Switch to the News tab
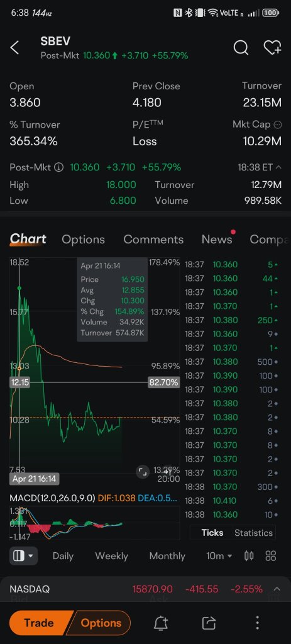The image size is (291, 644). pyautogui.click(x=217, y=240)
